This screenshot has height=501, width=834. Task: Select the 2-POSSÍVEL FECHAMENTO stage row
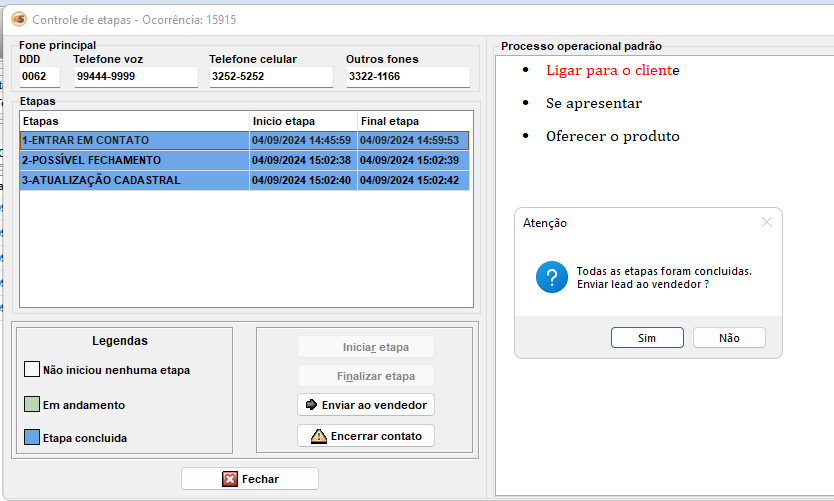tap(134, 160)
